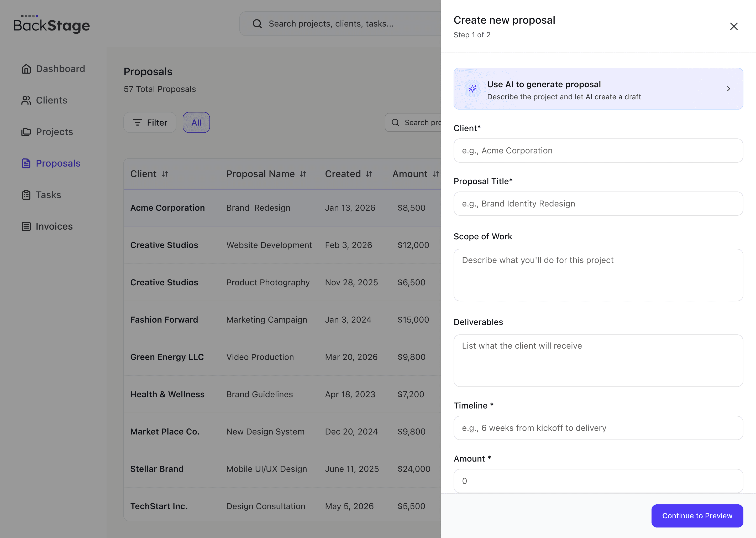This screenshot has width=756, height=538.
Task: Close the Create new proposal panel
Action: click(733, 26)
